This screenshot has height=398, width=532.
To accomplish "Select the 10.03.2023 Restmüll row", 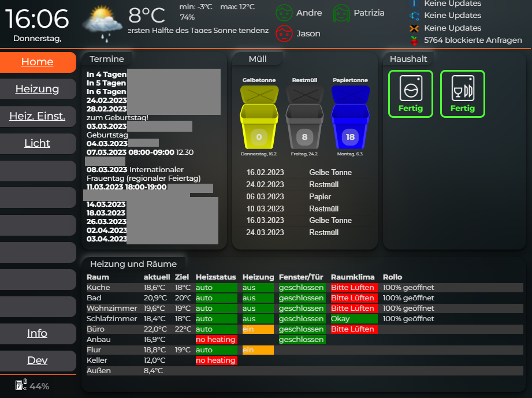I will click(x=304, y=209).
